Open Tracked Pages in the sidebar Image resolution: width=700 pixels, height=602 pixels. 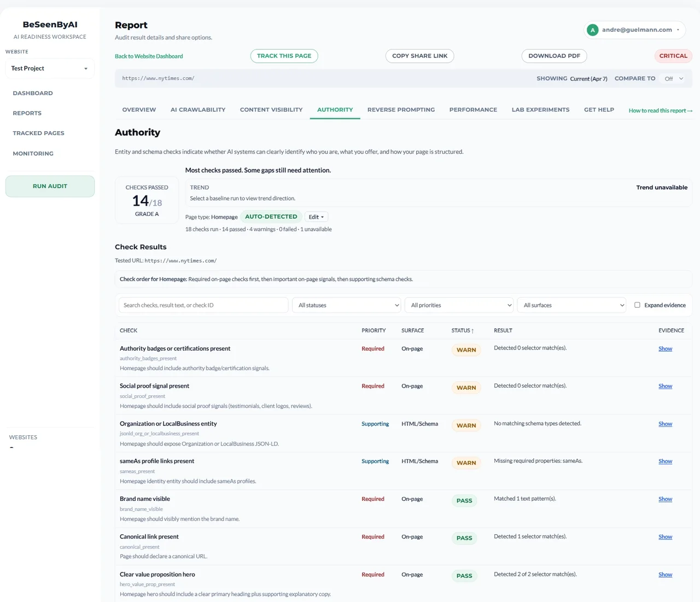[x=38, y=133]
